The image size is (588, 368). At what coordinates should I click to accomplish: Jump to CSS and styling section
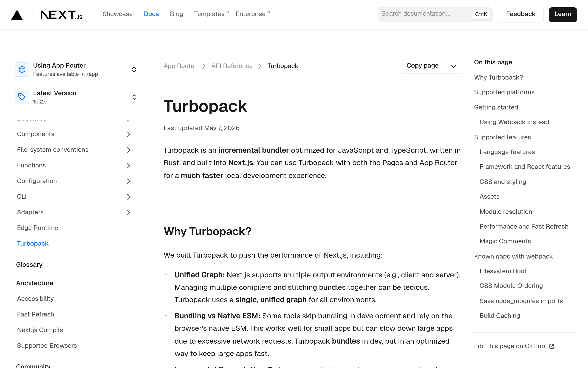point(503,182)
